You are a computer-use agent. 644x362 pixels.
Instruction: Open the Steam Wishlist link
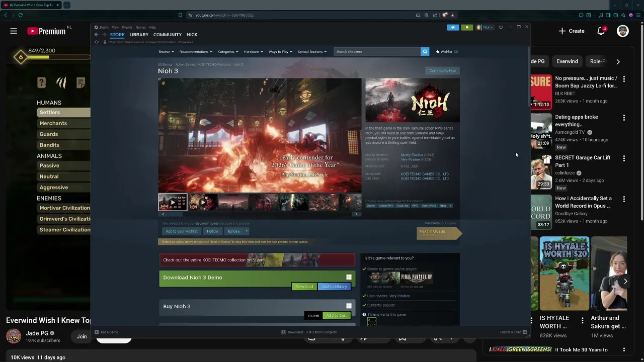(447, 51)
